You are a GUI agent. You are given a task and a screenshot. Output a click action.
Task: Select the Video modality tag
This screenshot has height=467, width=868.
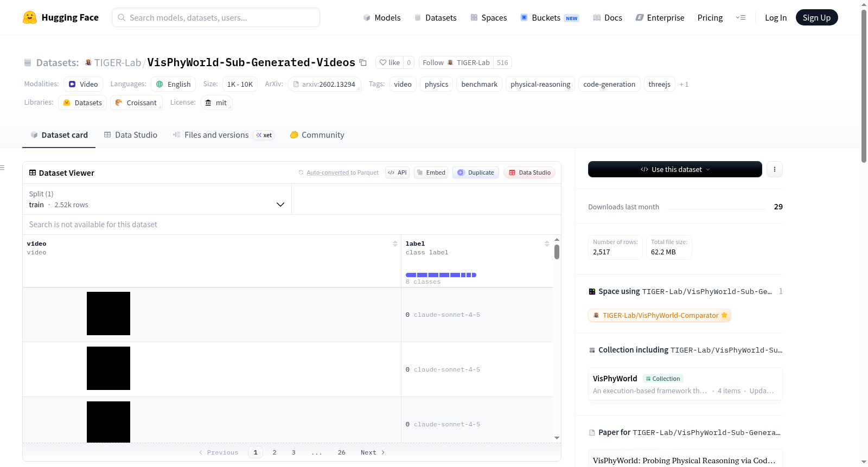point(84,84)
